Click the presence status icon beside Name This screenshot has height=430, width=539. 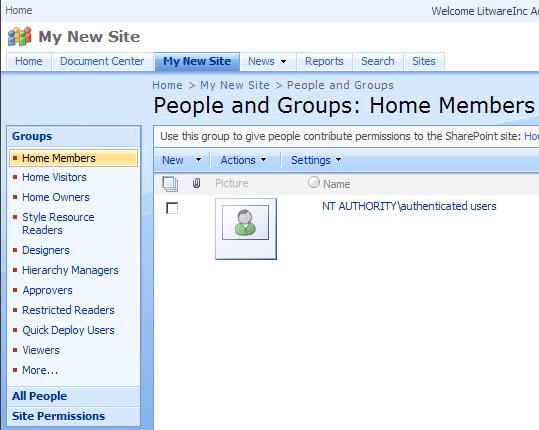pyautogui.click(x=314, y=182)
